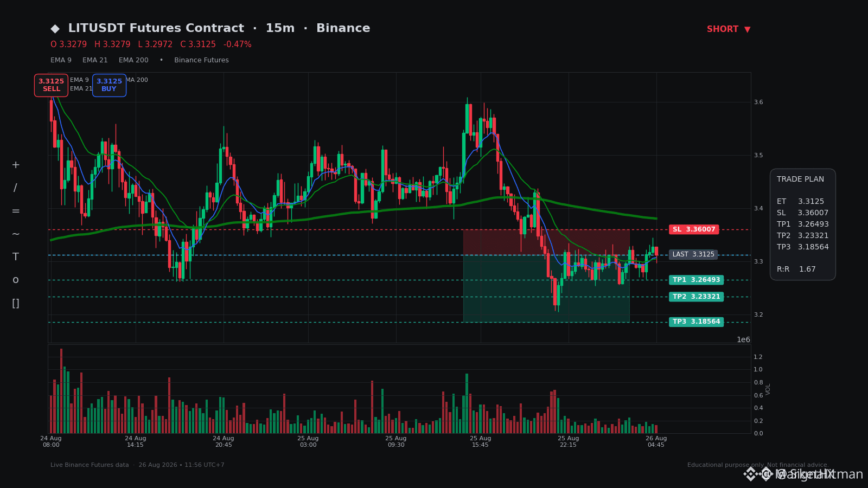The width and height of the screenshot is (868, 488).
Task: Select the slash trend line tool
Action: [16, 188]
